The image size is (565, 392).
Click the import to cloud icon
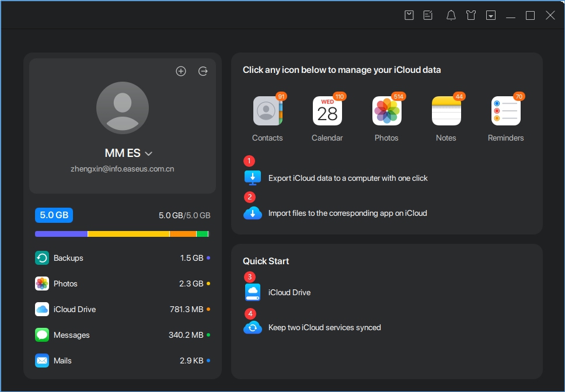point(253,213)
